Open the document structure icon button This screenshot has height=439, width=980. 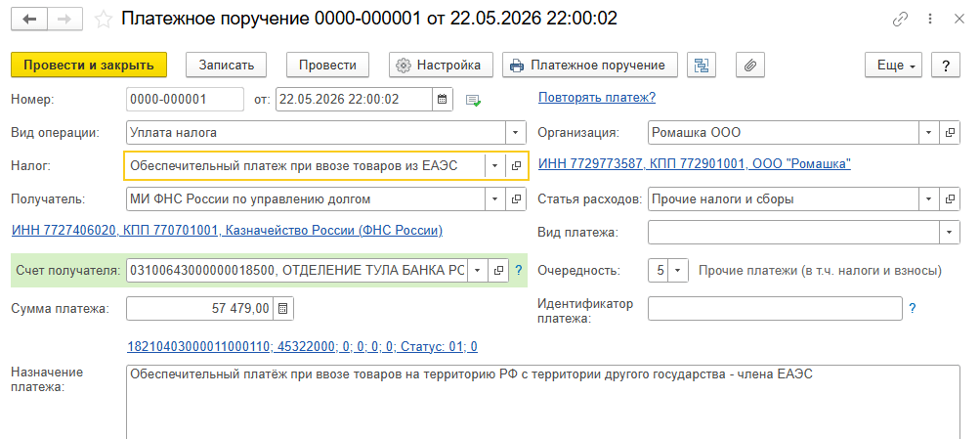[702, 66]
